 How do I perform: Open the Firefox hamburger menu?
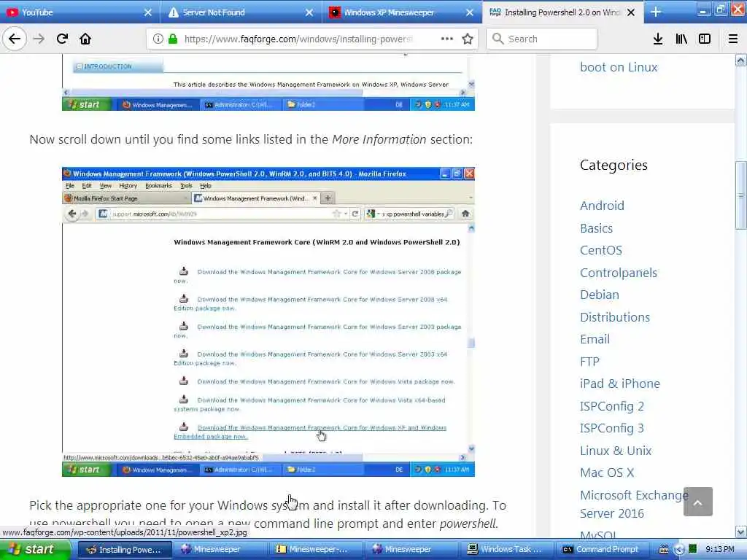coord(733,39)
